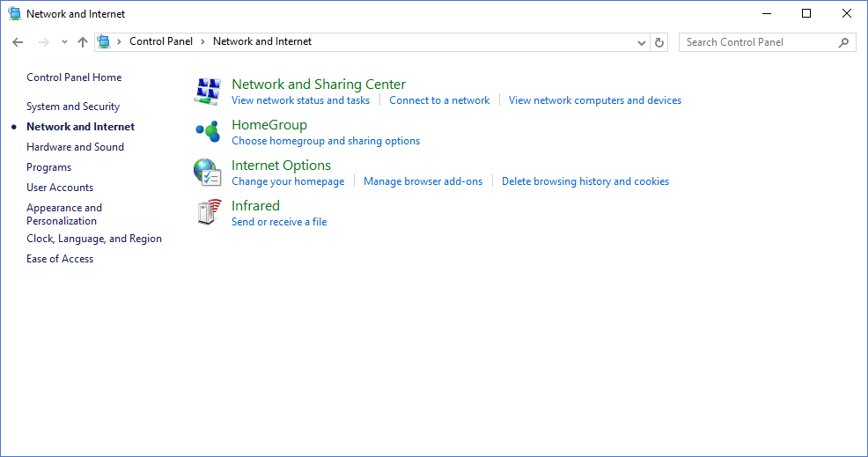Go up one level with Up arrow
Screen dimensions: 868x457
tap(83, 42)
